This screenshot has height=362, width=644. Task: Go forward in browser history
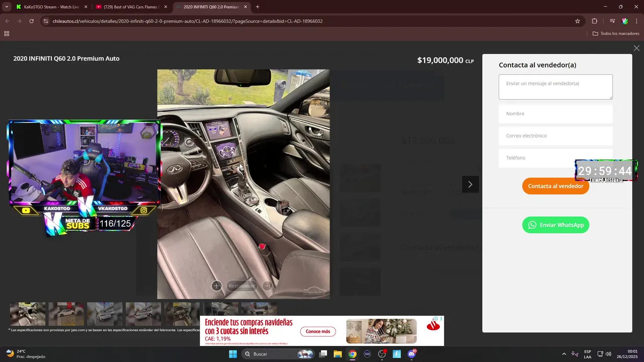[19, 21]
